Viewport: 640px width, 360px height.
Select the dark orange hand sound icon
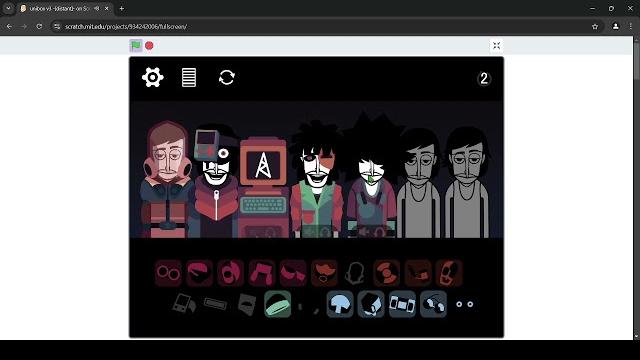point(418,273)
